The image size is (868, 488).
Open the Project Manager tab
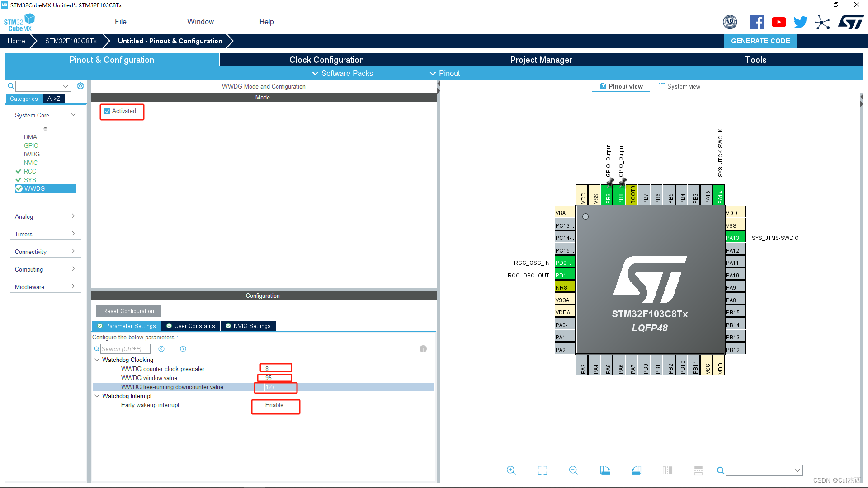pos(541,60)
